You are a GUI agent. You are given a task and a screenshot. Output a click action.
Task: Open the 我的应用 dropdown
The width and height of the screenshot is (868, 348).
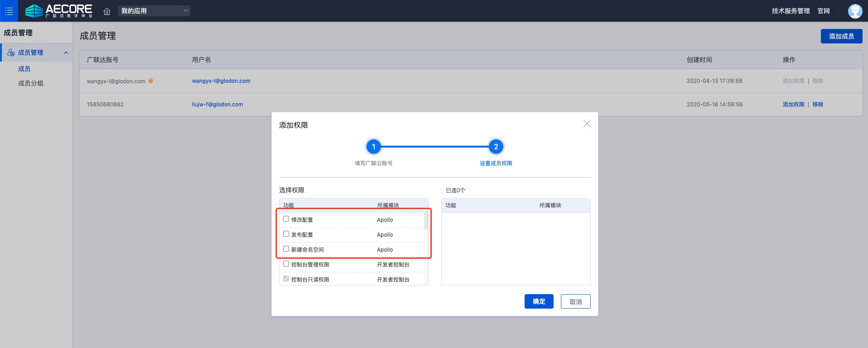point(154,11)
